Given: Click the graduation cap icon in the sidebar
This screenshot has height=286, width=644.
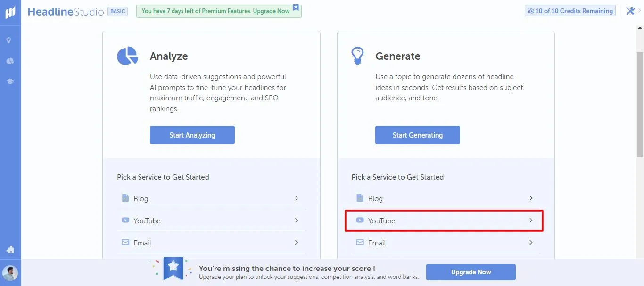Looking at the screenshot, I should tap(10, 81).
